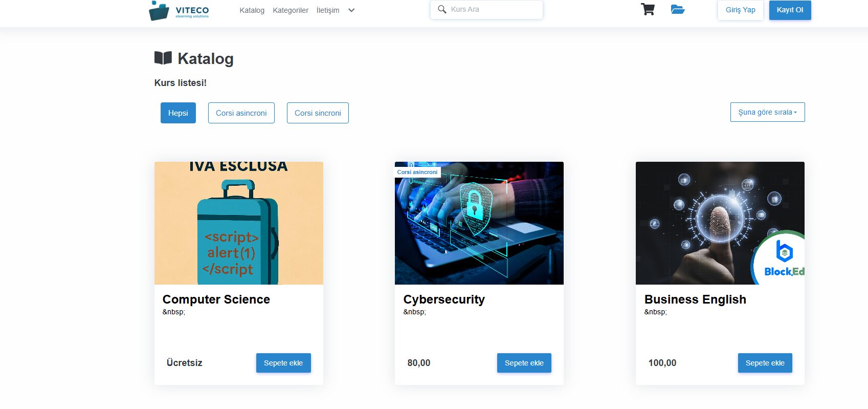868x409 pixels.
Task: Select the Hepsi filter
Action: click(x=178, y=113)
